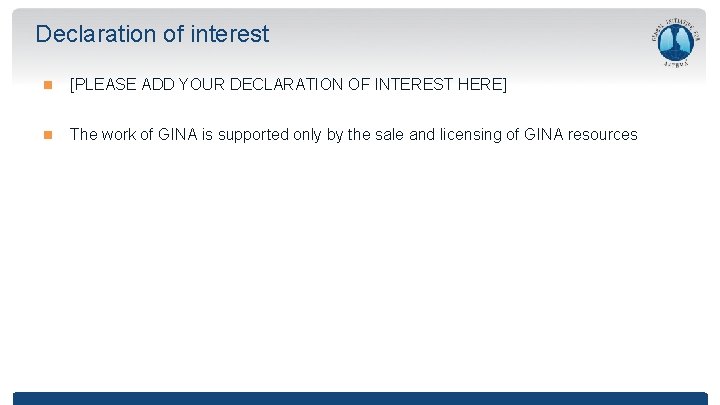
Task: Click the word "interest" in the slide title
Action: (x=228, y=34)
